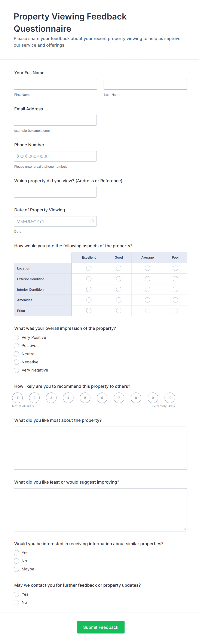Click the 'liked least' text area

click(x=100, y=509)
